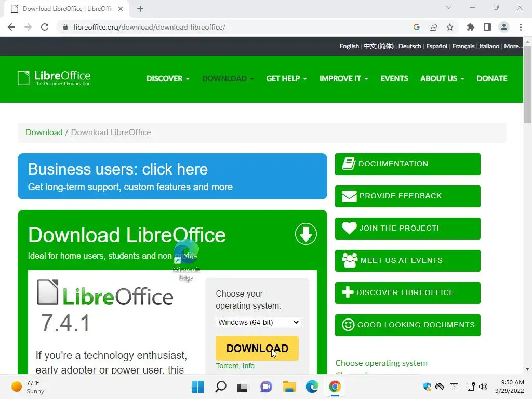Open the Extensions puzzle piece icon
The image size is (532, 399).
[x=471, y=27]
